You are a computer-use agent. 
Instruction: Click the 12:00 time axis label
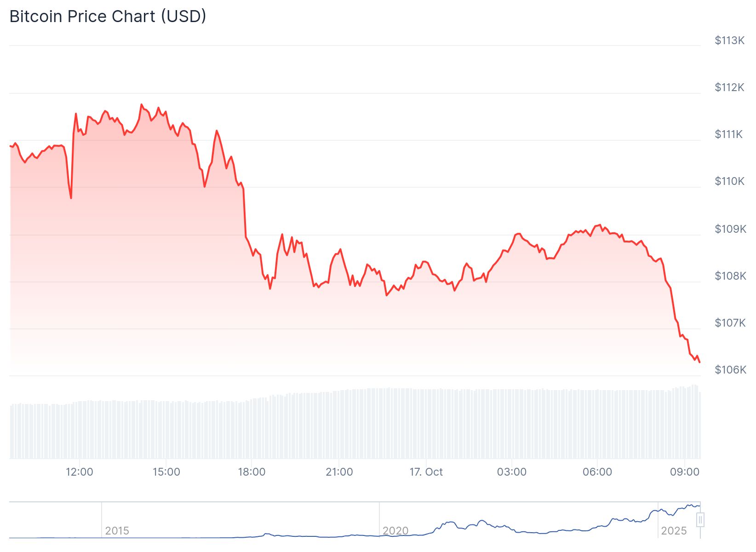[79, 472]
